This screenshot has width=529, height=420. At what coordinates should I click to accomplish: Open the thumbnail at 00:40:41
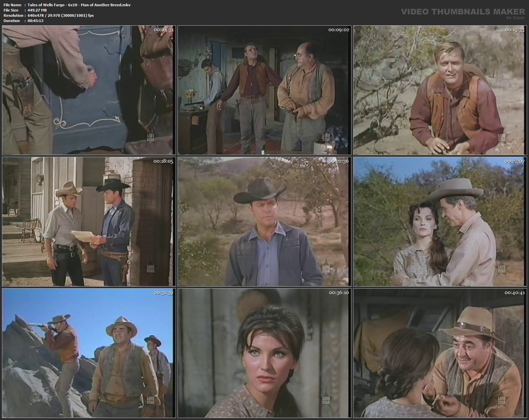pyautogui.click(x=440, y=353)
